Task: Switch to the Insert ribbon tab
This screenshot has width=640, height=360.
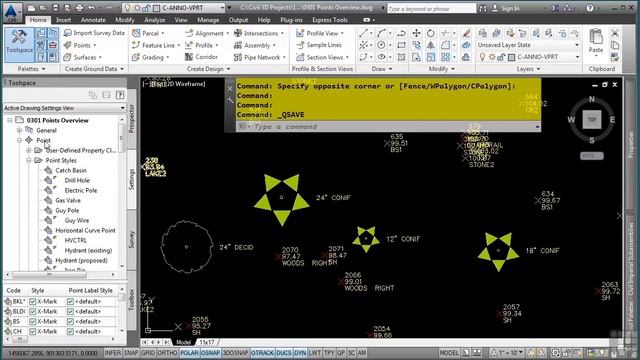Action: click(63, 20)
